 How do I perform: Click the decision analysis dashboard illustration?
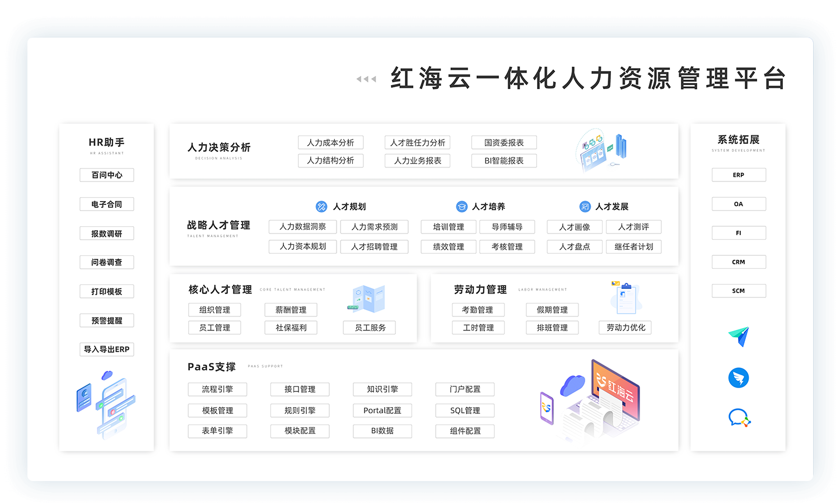point(601,150)
